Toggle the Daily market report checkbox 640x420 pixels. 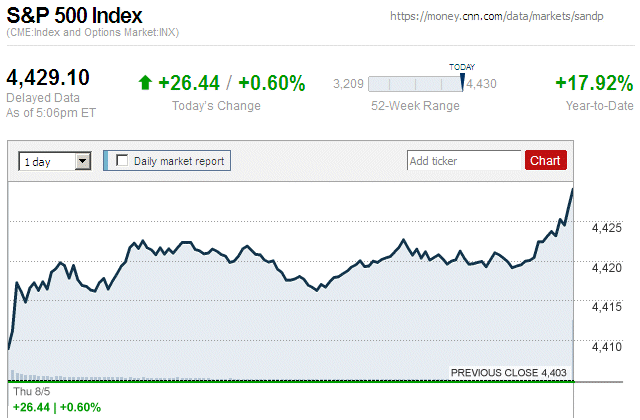pos(123,160)
